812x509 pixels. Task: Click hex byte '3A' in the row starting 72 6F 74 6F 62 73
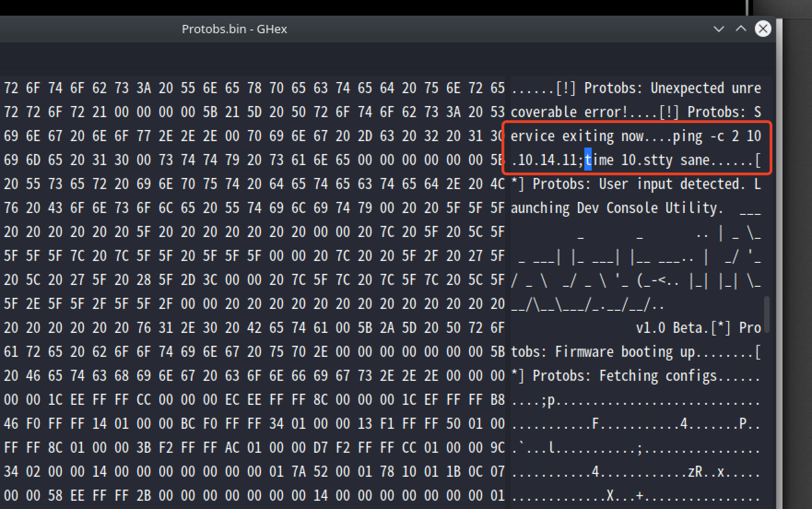[x=144, y=88]
